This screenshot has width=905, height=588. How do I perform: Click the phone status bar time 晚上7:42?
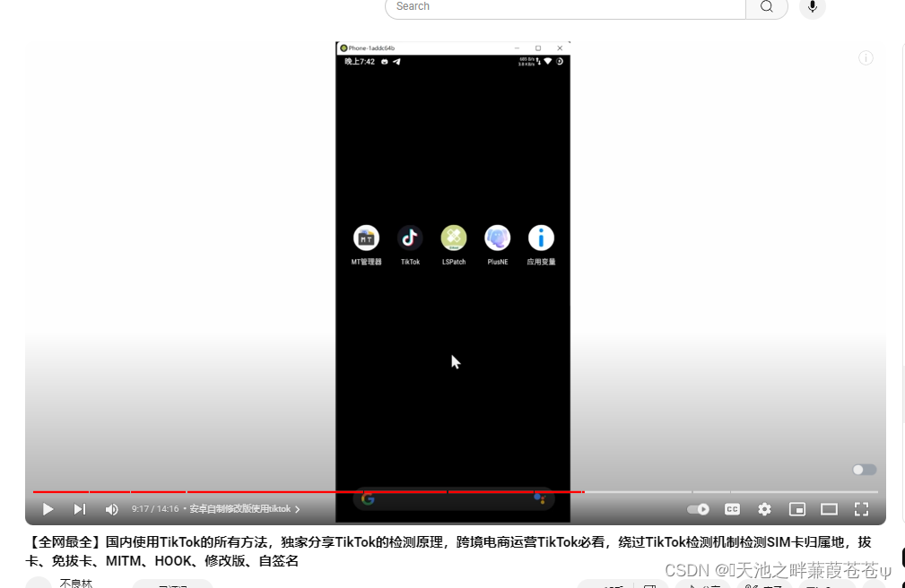tap(360, 62)
